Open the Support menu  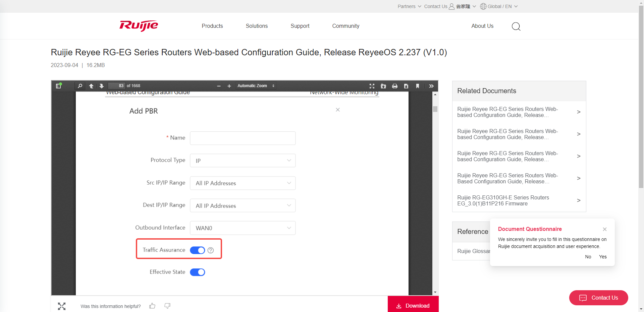tap(300, 26)
